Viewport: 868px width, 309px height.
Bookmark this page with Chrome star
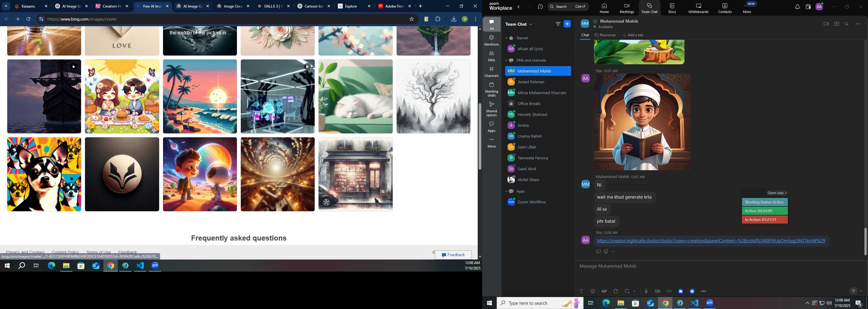[411, 19]
